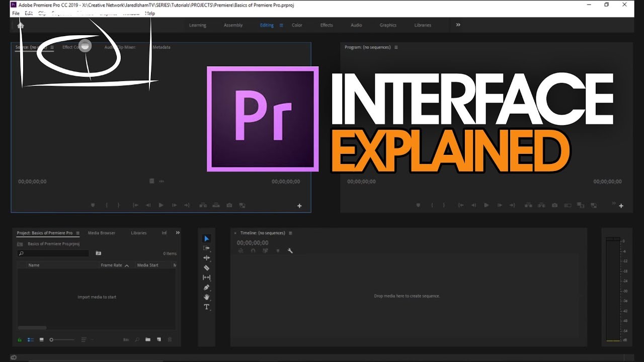Export frame from Source monitor

point(229,205)
